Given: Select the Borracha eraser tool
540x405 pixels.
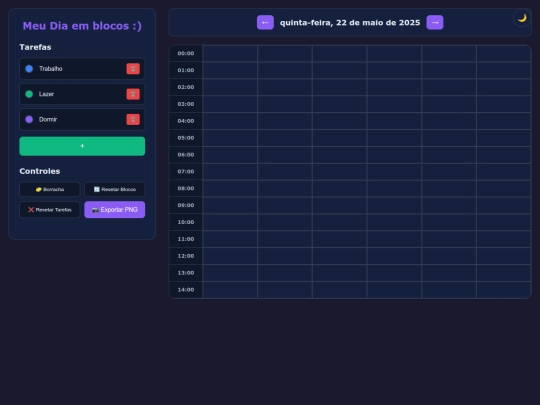Looking at the screenshot, I should [50, 189].
